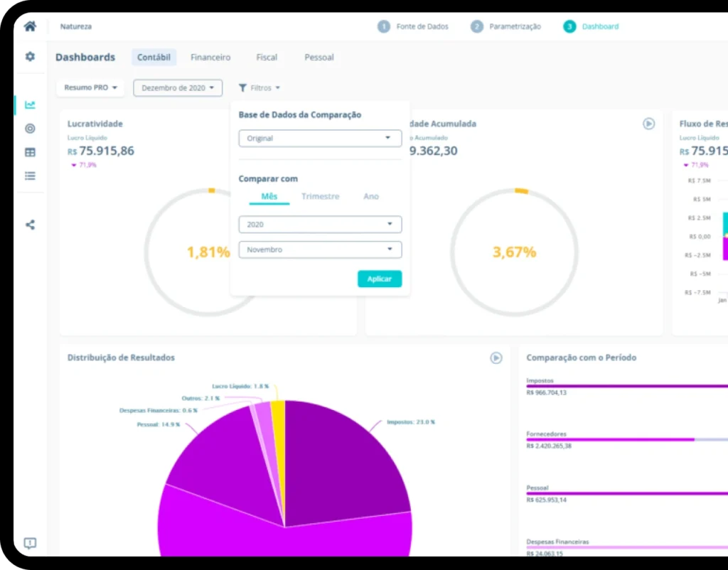
Task: Click the funnel filter icon
Action: tap(242, 87)
